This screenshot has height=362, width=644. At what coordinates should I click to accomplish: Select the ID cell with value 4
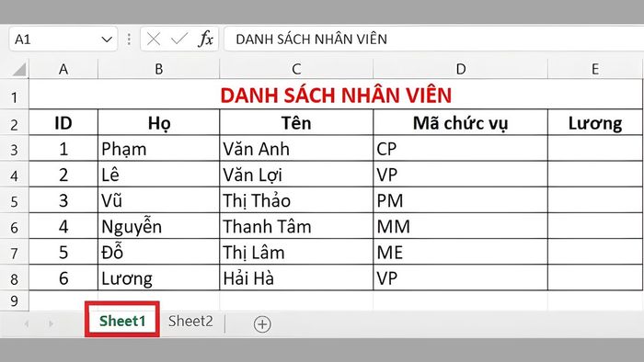click(63, 226)
